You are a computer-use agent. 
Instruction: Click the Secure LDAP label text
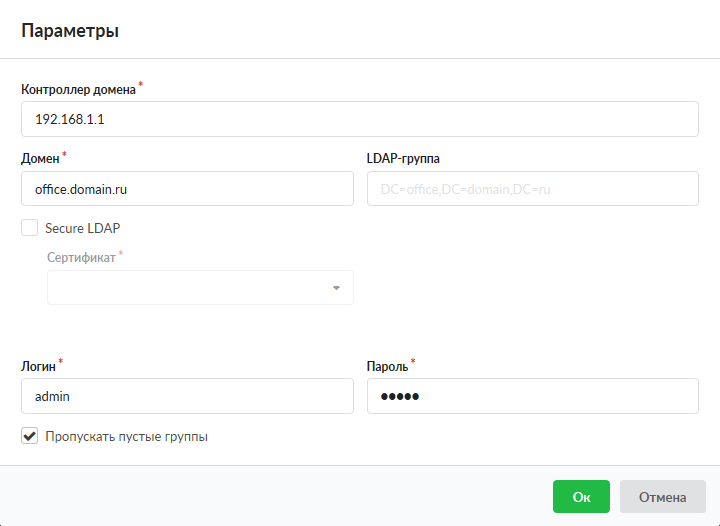[x=82, y=228]
